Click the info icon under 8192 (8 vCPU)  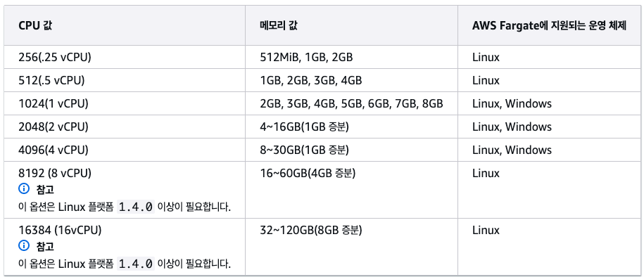click(24, 189)
